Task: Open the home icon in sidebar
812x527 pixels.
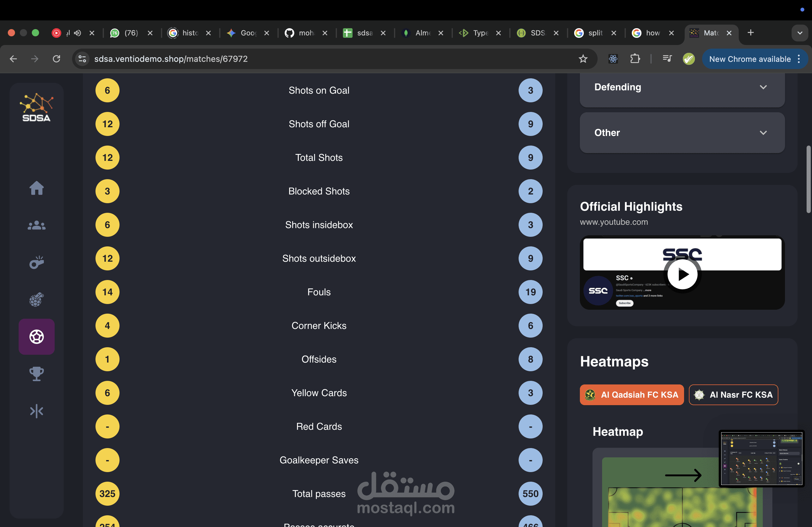Action: [x=37, y=188]
